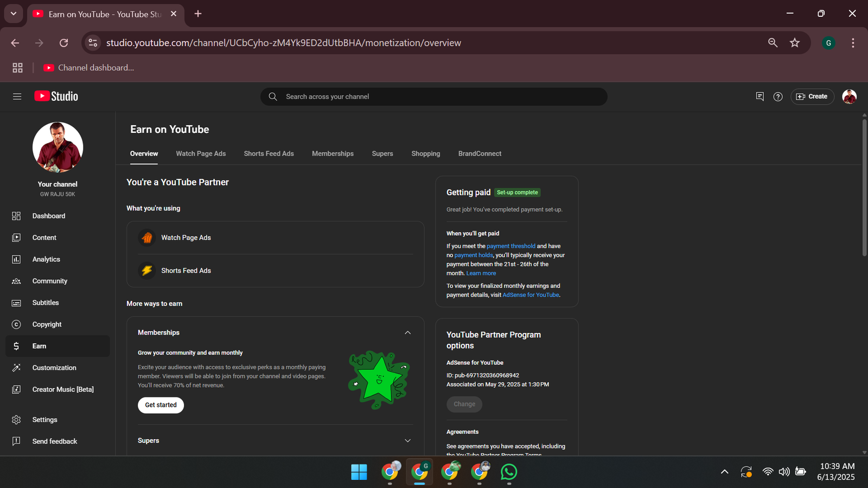Reload the current page
This screenshot has width=868, height=488.
(x=63, y=43)
